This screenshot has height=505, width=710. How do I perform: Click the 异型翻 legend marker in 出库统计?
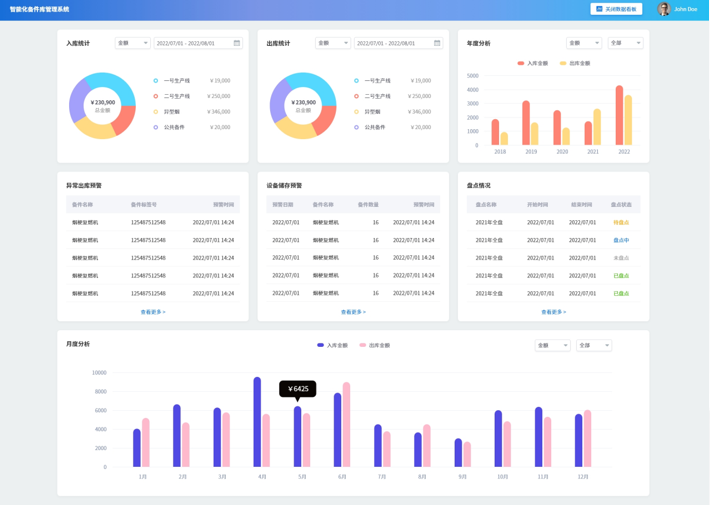(356, 112)
